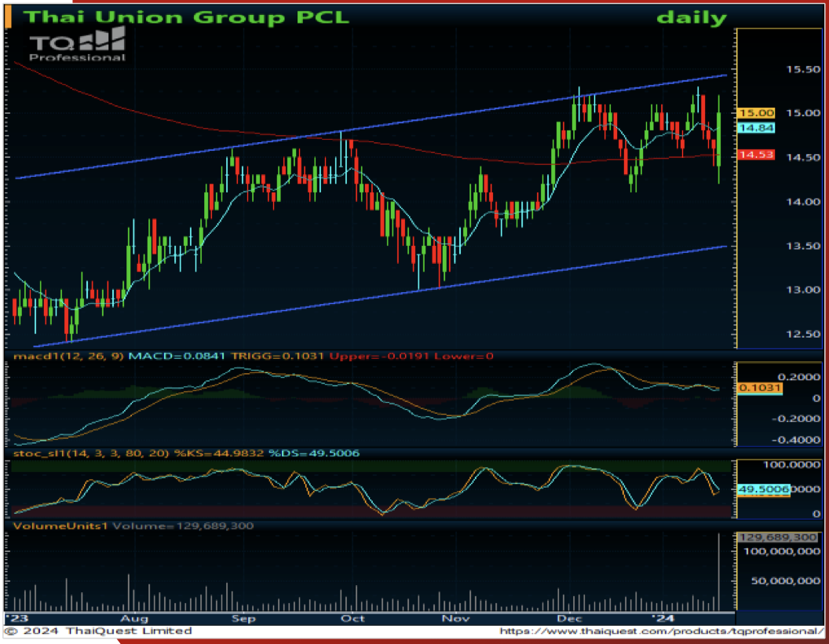The image size is (829, 644).
Task: Click the 'Volume=129,689,300' value
Action: (183, 526)
